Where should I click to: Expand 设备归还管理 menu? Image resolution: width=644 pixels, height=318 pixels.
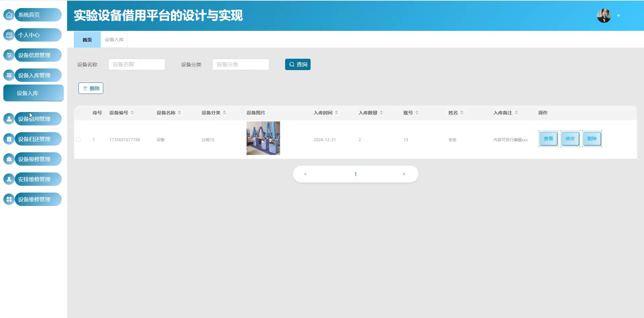click(38, 139)
